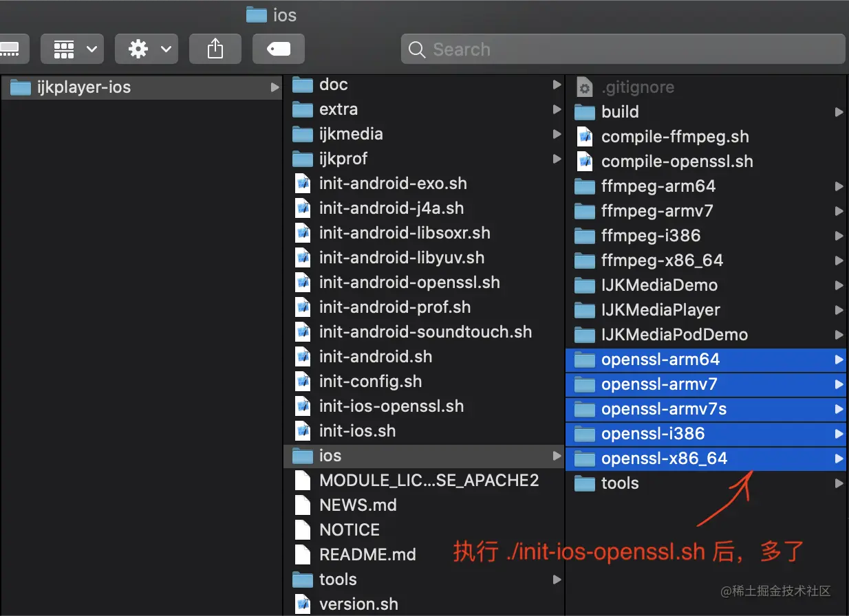The width and height of the screenshot is (849, 616).
Task: Select the ffmpeg-i386 folder
Action: click(x=706, y=236)
